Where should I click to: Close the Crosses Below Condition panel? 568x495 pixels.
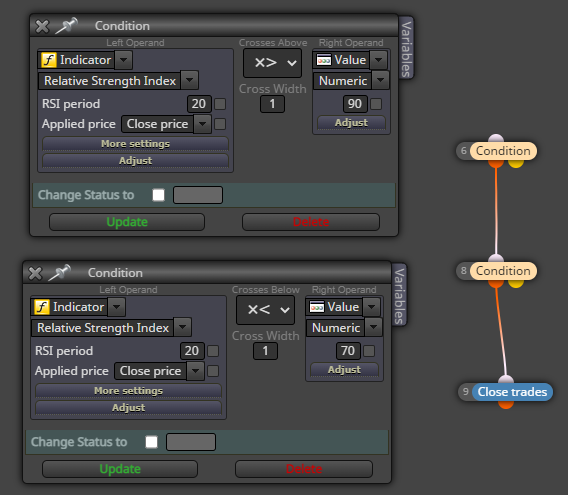pyautogui.click(x=35, y=273)
